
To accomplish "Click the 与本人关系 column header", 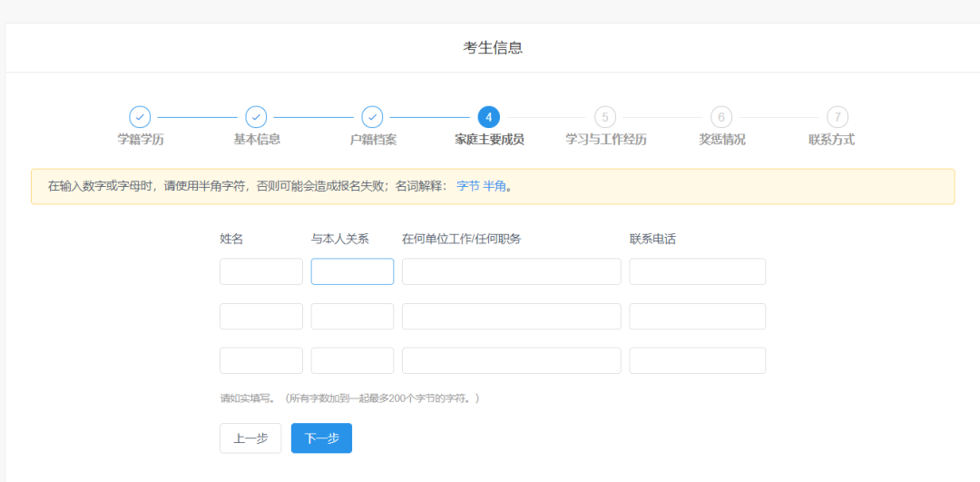I will pos(340,239).
